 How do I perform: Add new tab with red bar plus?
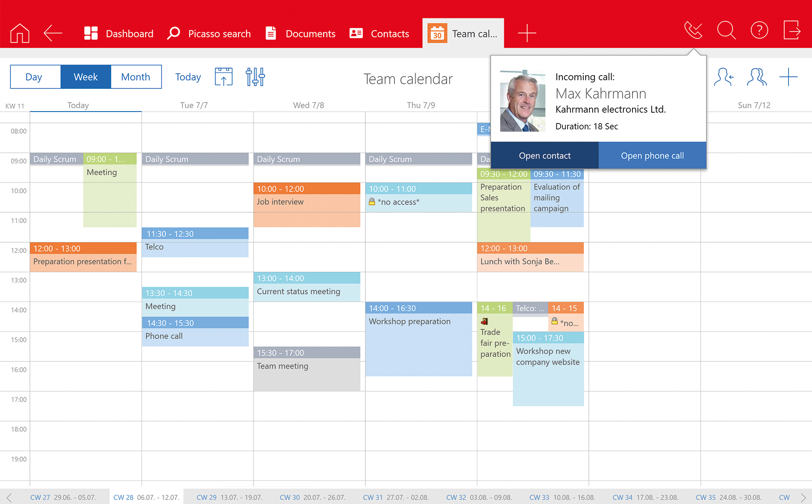click(527, 33)
